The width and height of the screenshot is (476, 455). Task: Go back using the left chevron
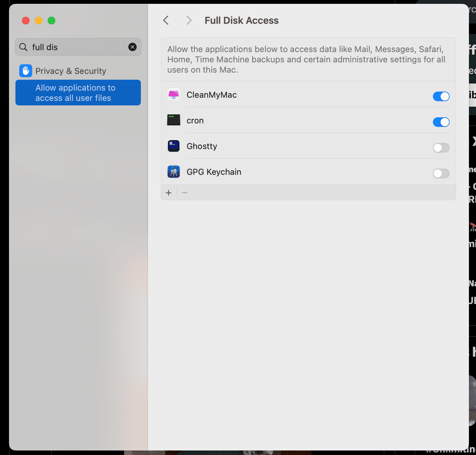coord(166,20)
